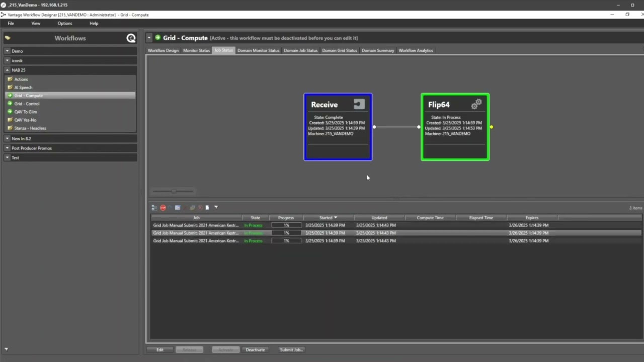Image resolution: width=644 pixels, height=362 pixels.
Task: Open the File menu
Action: click(11, 24)
